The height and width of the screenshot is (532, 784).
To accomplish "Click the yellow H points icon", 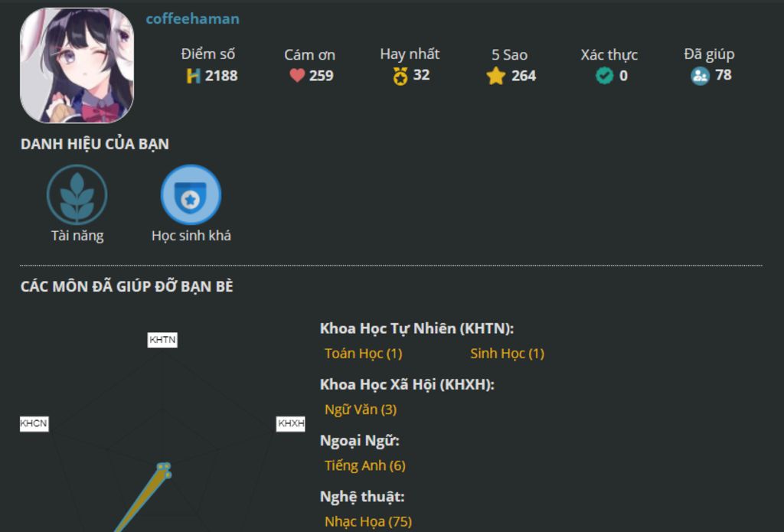I will tap(193, 76).
